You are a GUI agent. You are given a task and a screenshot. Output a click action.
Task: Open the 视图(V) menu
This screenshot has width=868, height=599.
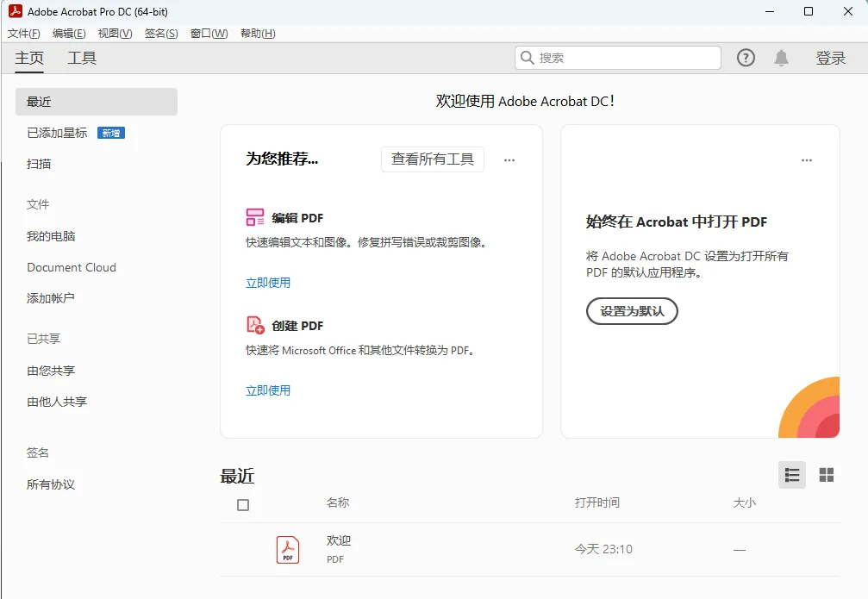point(116,34)
